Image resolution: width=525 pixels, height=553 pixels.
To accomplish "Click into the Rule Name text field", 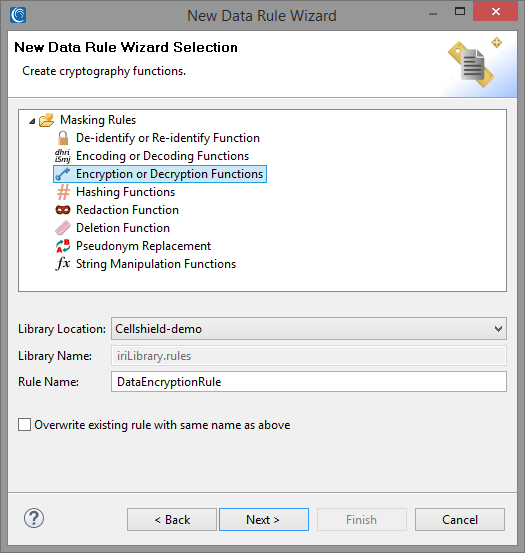I will click(x=309, y=382).
